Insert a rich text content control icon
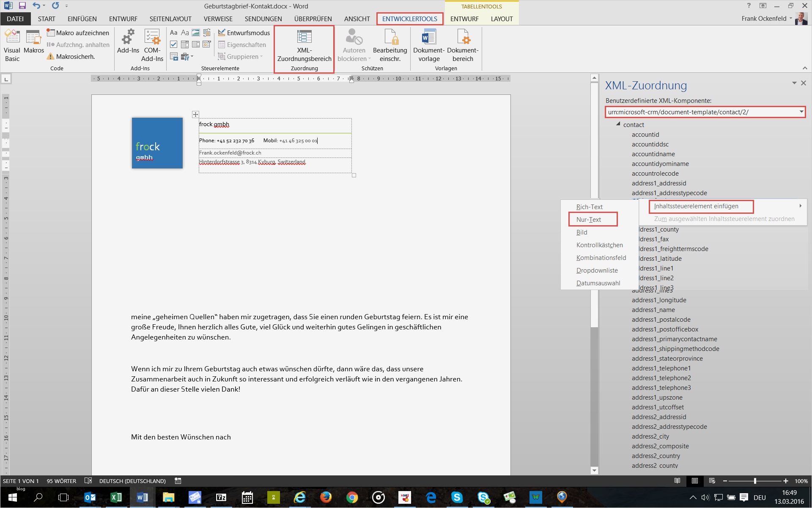This screenshot has height=508, width=812. (173, 33)
